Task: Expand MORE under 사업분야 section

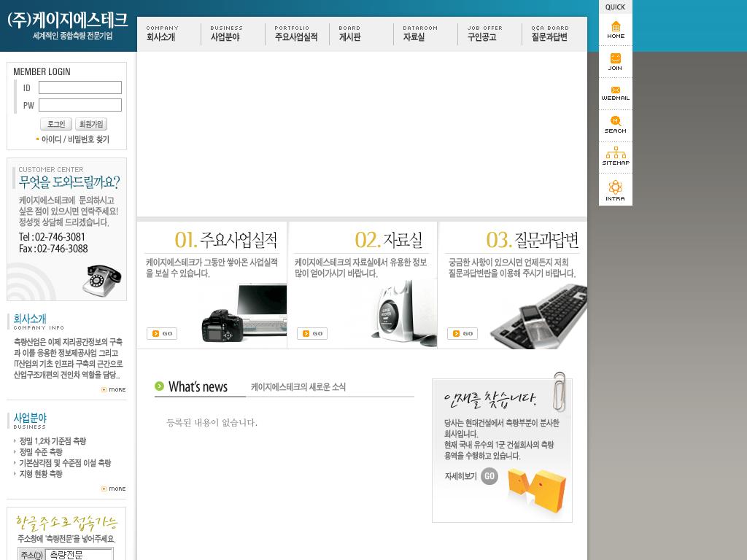Action: [114, 489]
